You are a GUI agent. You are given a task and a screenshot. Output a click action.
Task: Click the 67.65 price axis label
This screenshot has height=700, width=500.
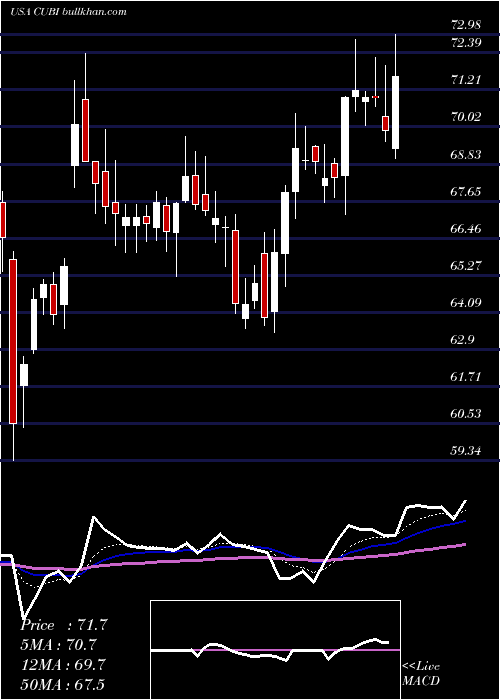[x=466, y=192]
